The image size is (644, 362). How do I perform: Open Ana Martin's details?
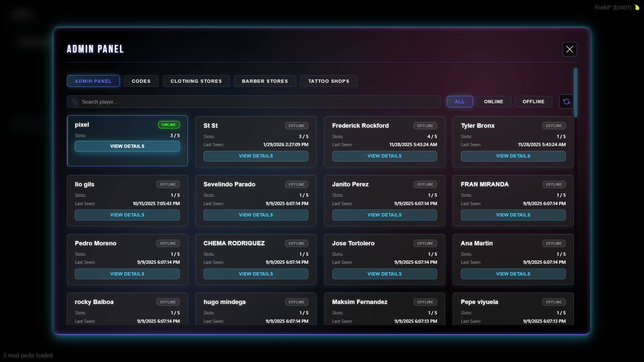pos(513,274)
